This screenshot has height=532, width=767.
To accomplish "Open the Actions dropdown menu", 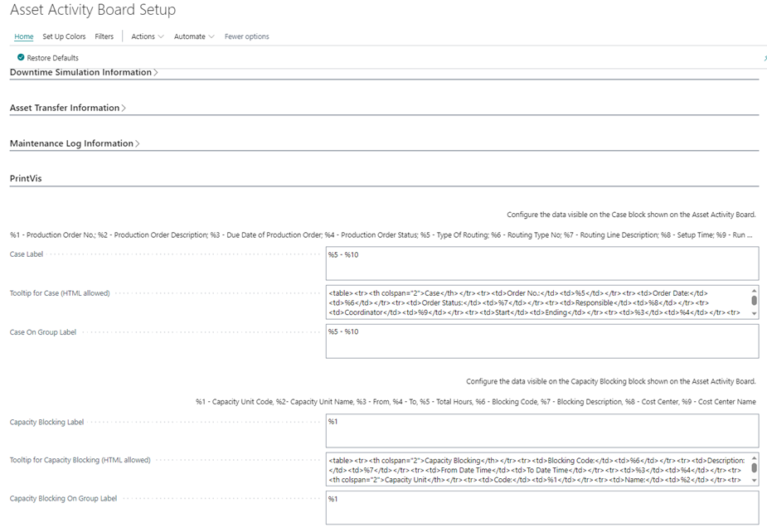I will (147, 36).
